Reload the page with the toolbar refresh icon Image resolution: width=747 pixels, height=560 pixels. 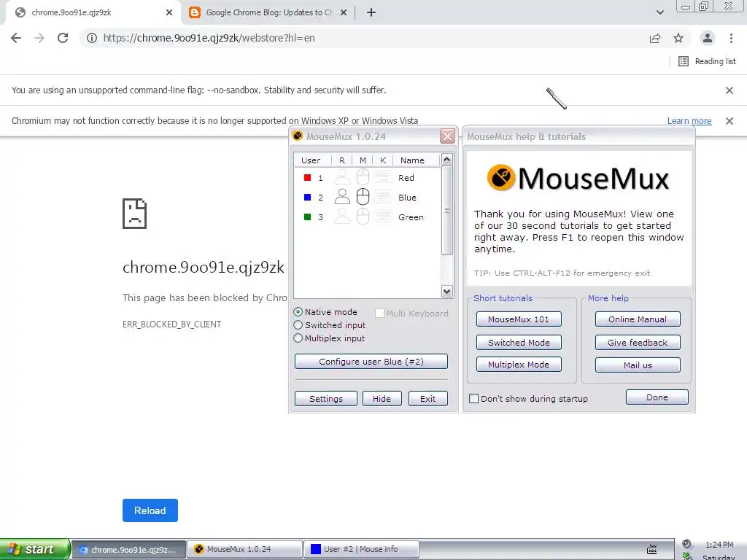(63, 38)
